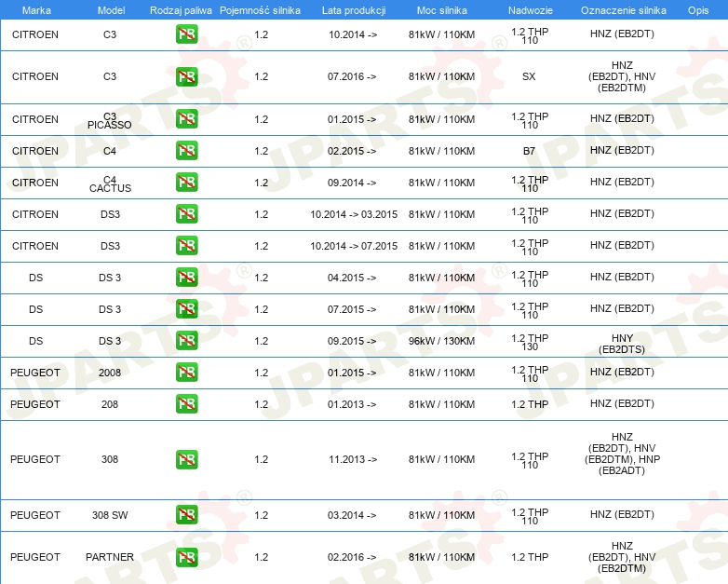The image size is (728, 584).
Task: Click the Marka column header
Action: coord(36,10)
